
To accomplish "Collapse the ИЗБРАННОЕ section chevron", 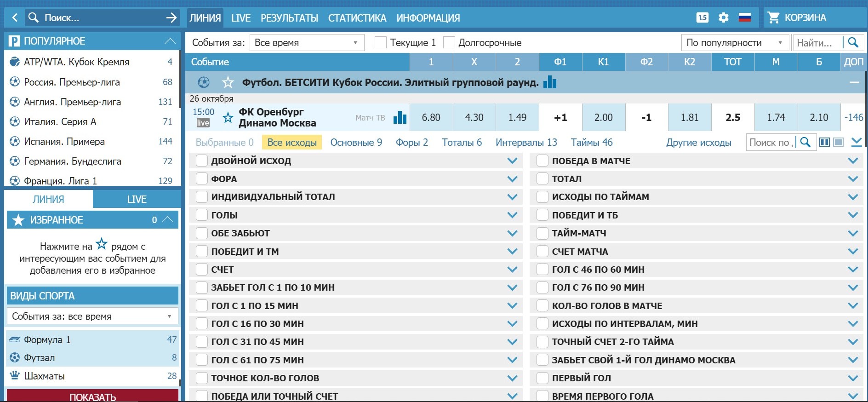I will 168,220.
